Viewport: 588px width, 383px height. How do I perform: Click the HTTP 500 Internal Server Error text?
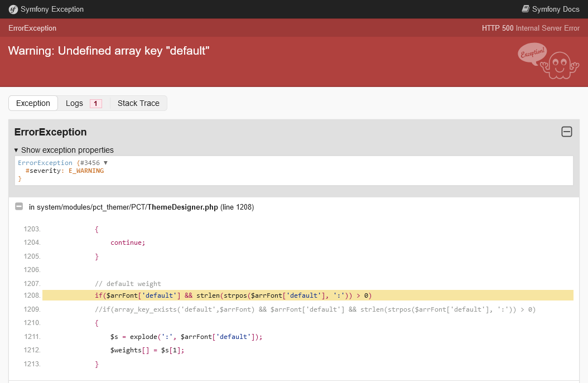point(531,28)
